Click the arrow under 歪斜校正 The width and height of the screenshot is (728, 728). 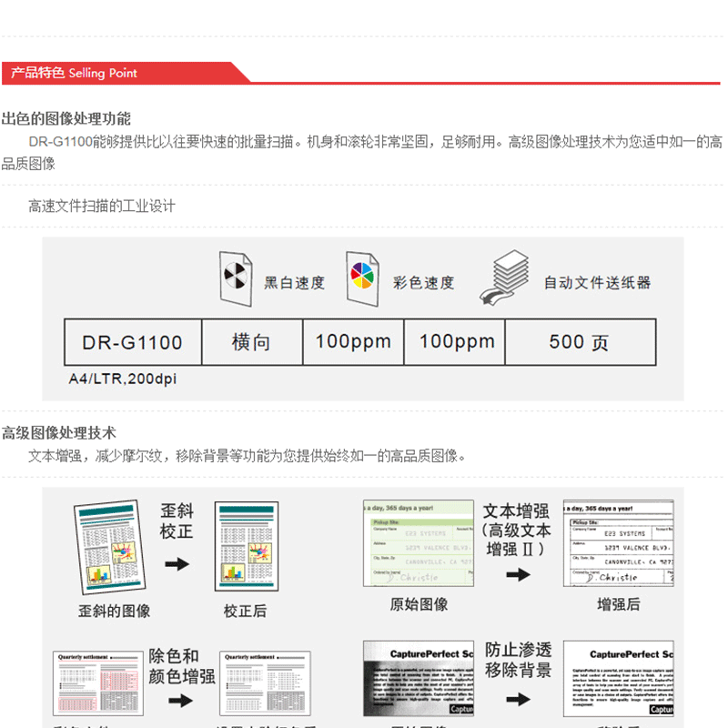(x=177, y=564)
